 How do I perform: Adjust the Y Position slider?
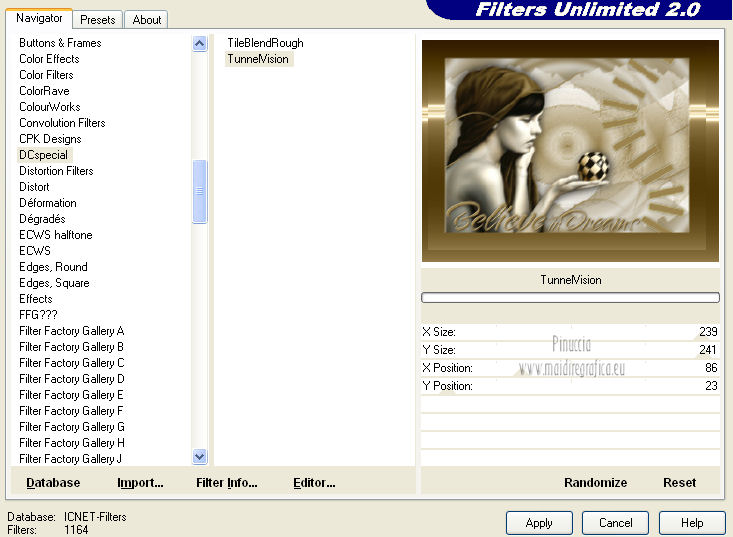coord(570,386)
